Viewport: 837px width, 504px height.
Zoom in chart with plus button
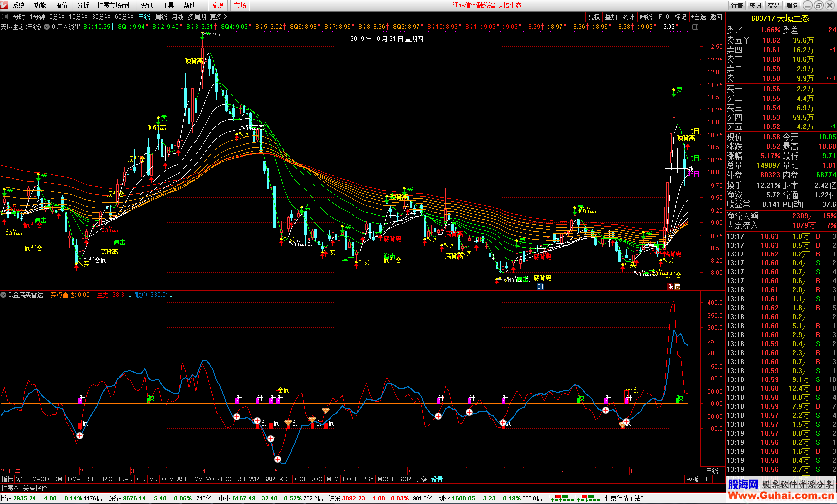pyautogui.click(x=706, y=479)
